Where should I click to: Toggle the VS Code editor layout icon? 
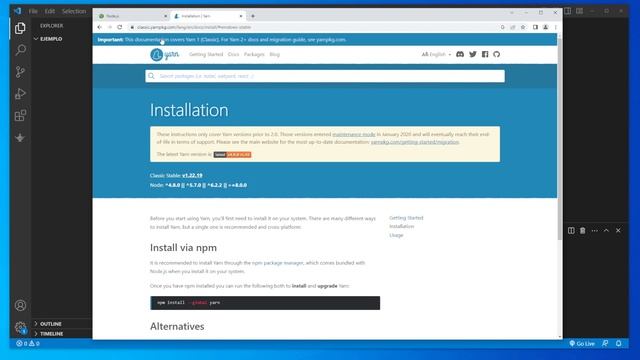568,11
